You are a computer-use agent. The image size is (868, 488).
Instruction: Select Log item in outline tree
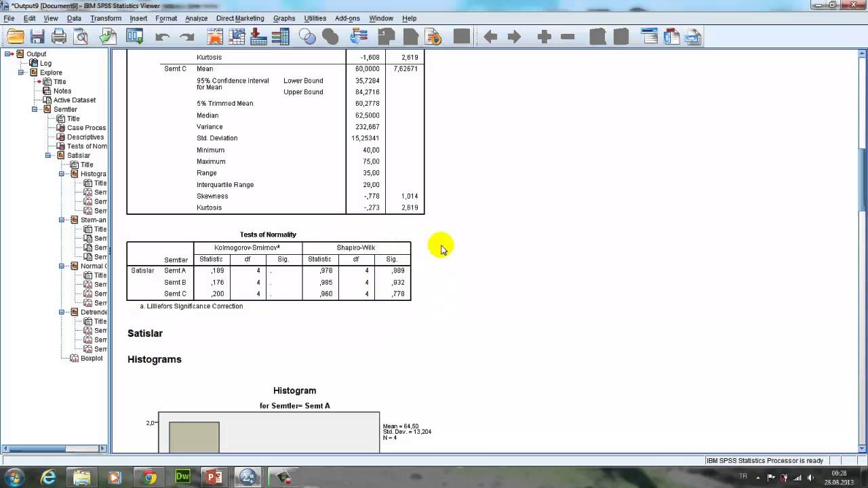coord(45,63)
